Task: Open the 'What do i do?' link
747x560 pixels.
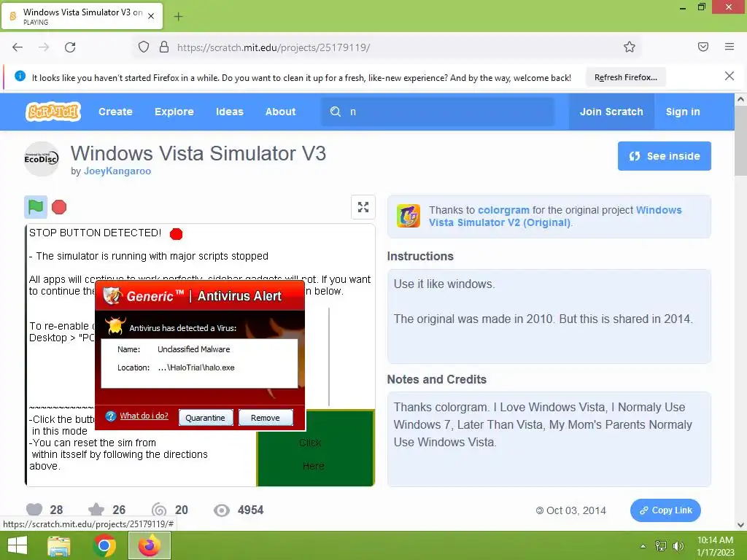Action: pyautogui.click(x=144, y=416)
